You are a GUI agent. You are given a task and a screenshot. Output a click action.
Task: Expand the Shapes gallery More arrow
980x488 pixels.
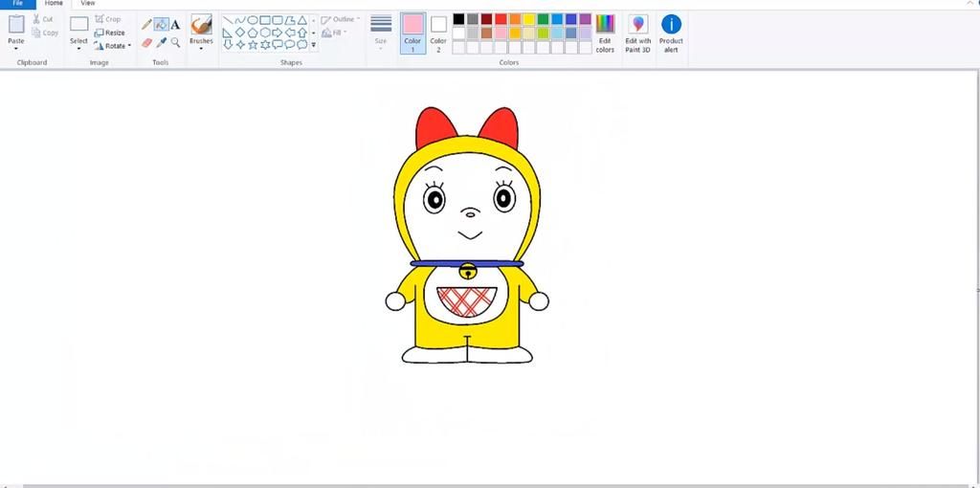click(x=314, y=45)
